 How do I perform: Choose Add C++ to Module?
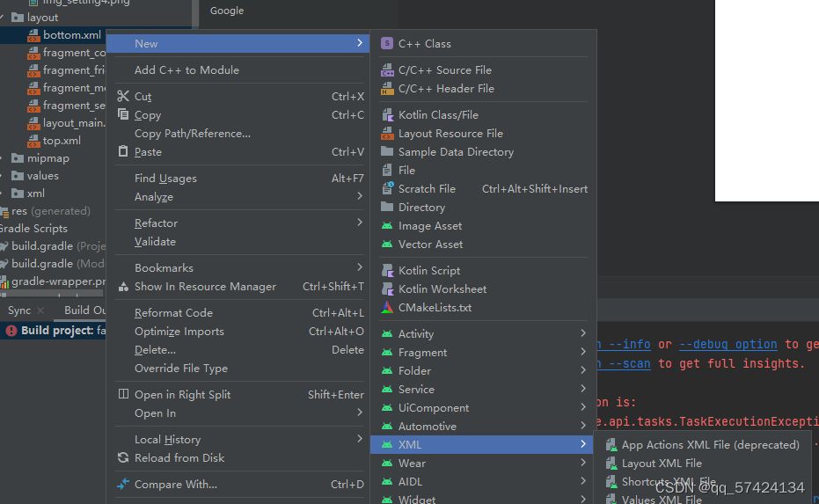tap(238, 70)
